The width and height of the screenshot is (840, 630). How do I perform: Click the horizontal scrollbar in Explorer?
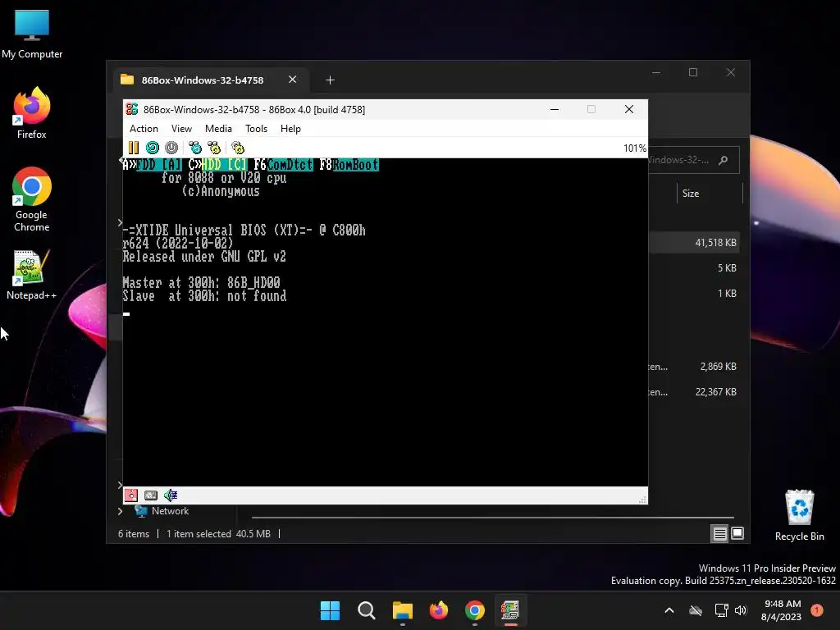493,518
